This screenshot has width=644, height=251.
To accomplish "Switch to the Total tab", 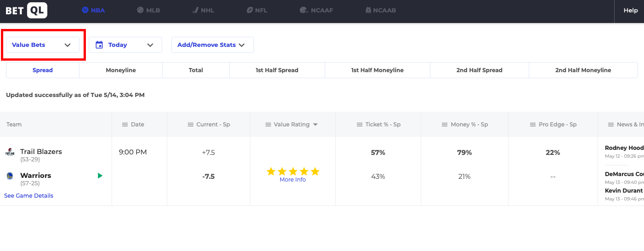I will (196, 70).
